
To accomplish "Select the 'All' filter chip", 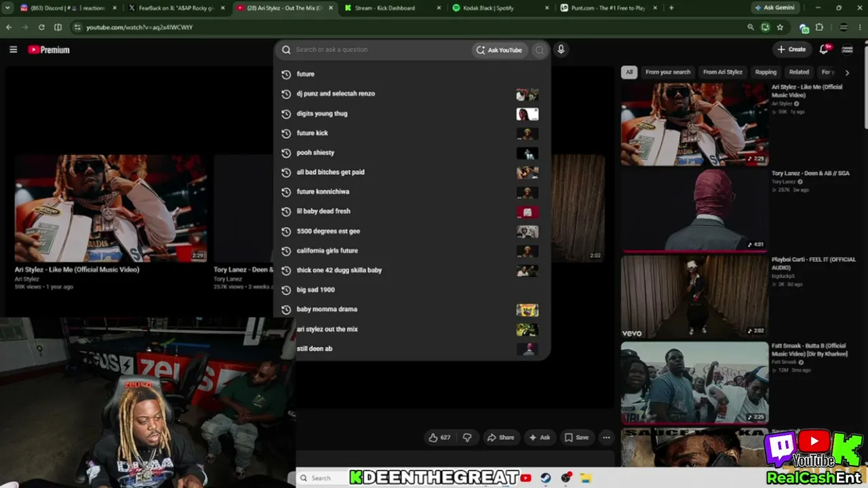I will [629, 72].
